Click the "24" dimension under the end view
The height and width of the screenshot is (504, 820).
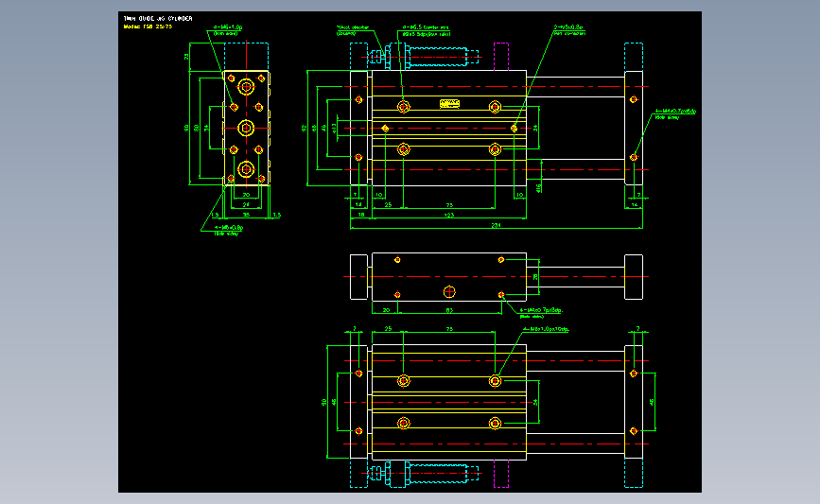246,204
